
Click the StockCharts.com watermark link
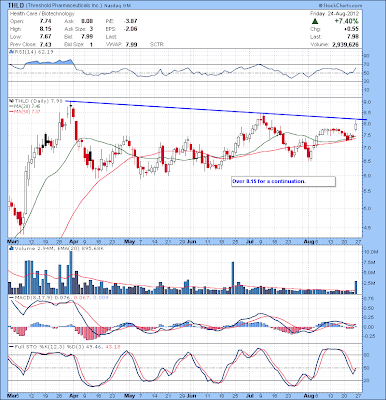(x=340, y=6)
